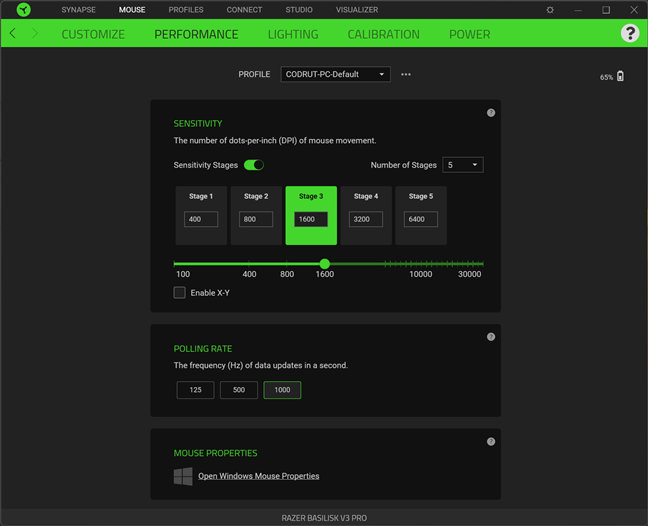Go to the Lighting section
The image size is (648, 526).
click(293, 34)
